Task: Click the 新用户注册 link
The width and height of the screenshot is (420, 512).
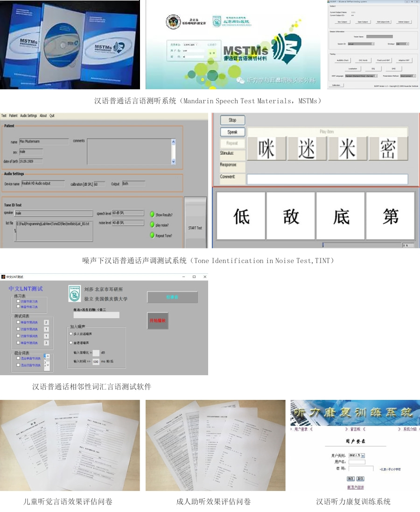Action: coord(355,487)
